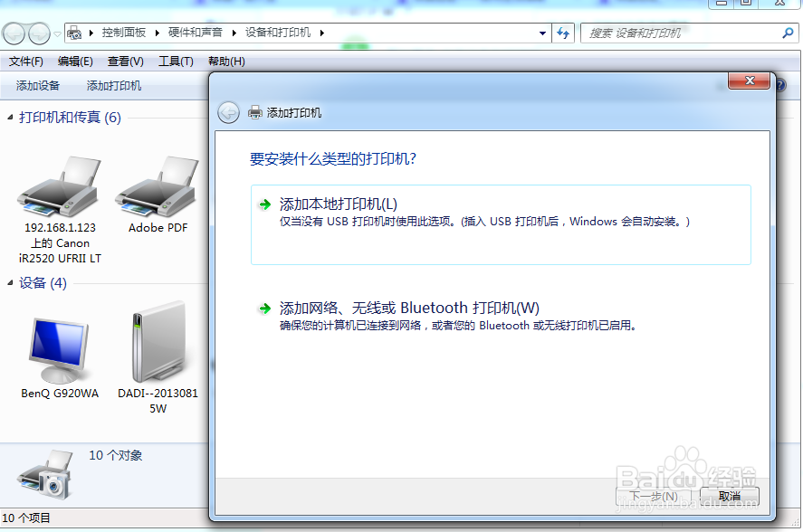Click the 设备和打印机 breadcrumb

278,33
